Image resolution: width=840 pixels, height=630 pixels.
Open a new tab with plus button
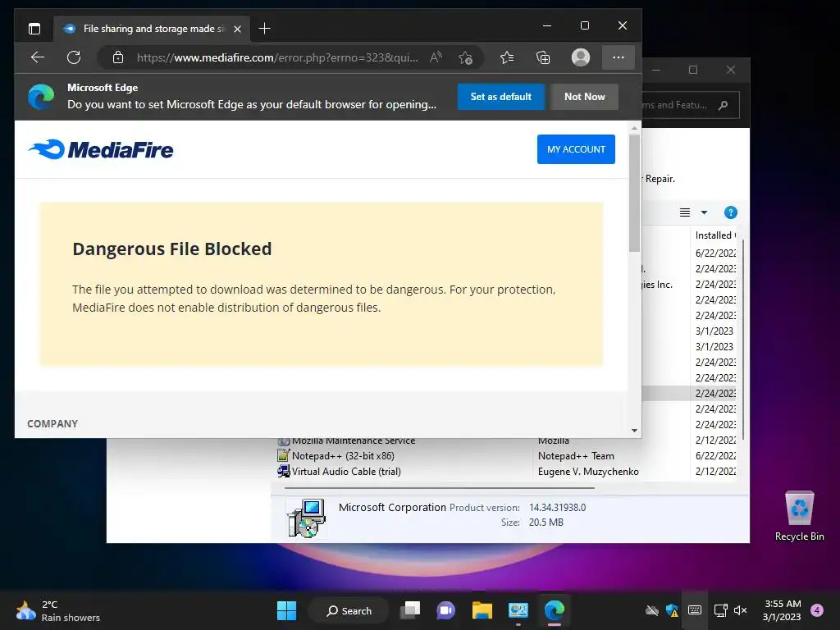(264, 29)
